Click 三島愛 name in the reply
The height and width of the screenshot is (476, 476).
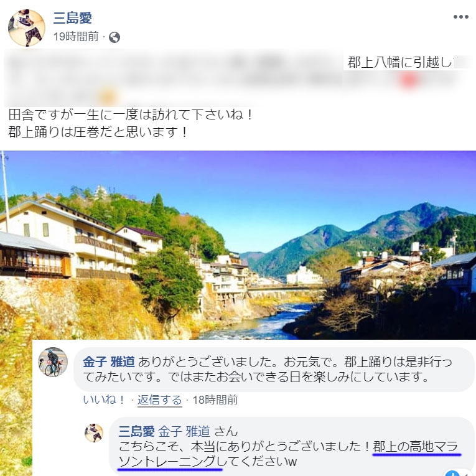coord(137,431)
